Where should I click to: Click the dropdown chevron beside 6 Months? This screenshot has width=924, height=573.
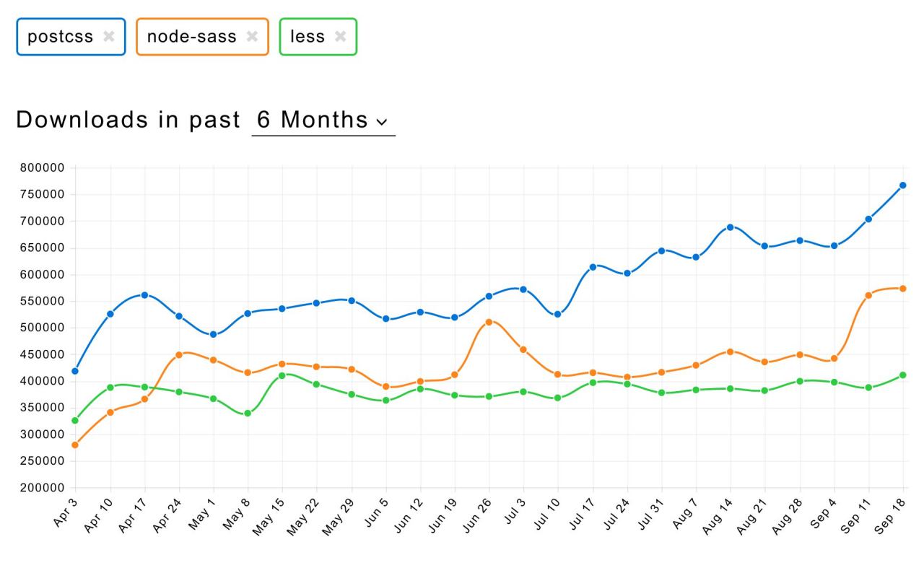point(381,121)
